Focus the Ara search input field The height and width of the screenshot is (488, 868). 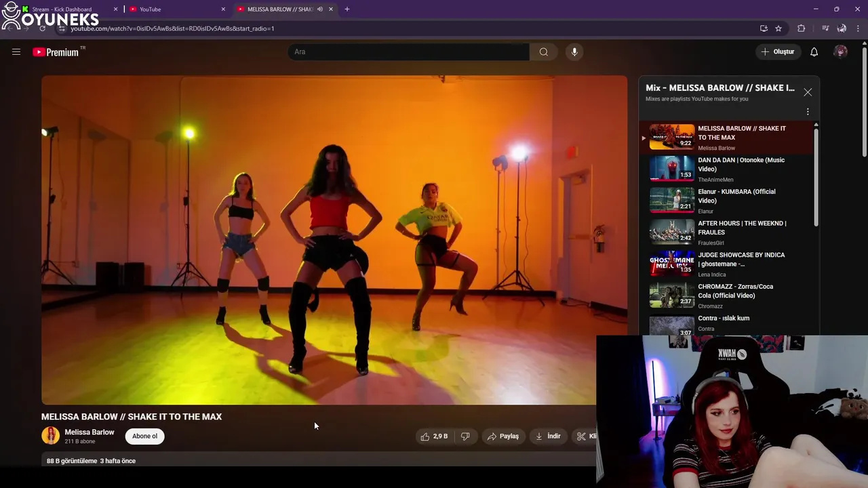coord(409,52)
